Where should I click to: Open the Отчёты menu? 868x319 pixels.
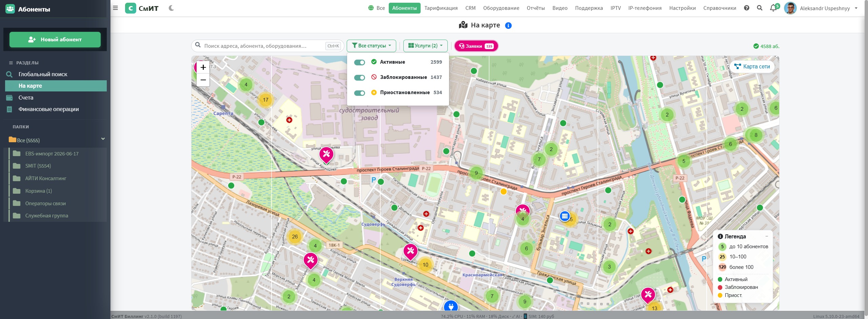pyautogui.click(x=536, y=8)
